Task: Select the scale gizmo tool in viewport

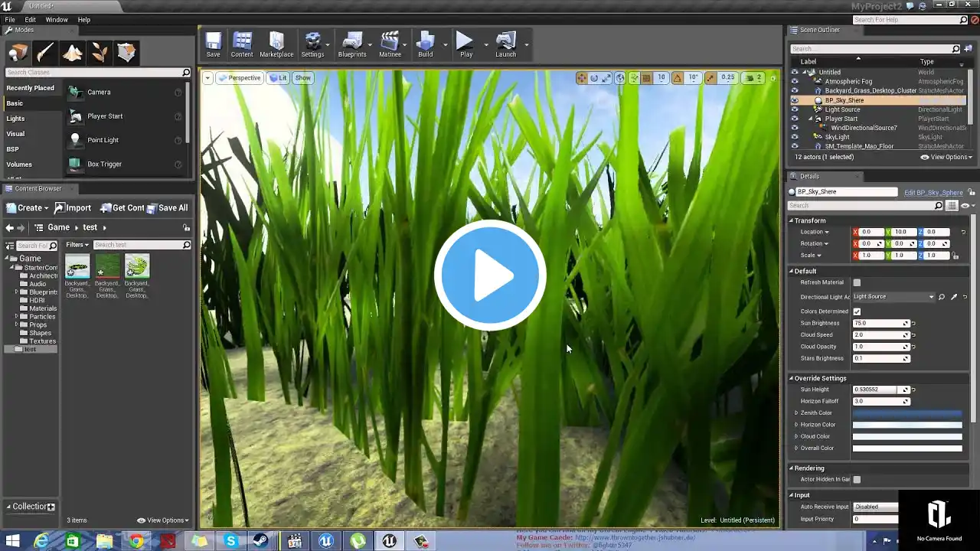Action: (606, 78)
